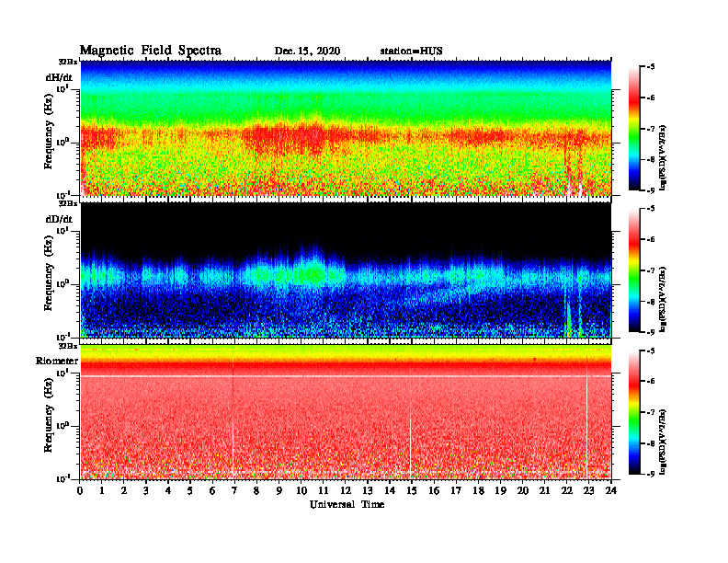Click hour 1 on the Universal Time axis
This screenshot has width=728, height=563.
click(102, 491)
